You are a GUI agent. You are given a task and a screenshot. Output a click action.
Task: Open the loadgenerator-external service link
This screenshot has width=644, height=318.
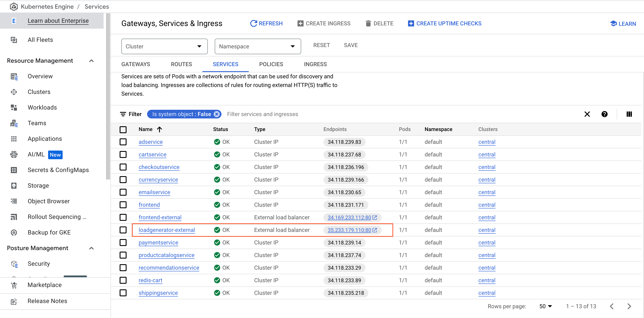click(x=167, y=230)
